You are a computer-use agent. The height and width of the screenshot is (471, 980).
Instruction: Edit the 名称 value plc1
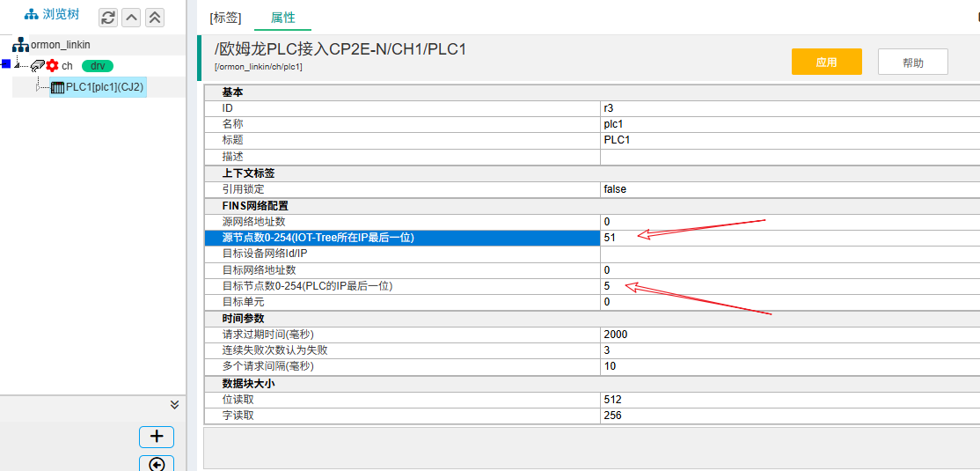pyautogui.click(x=790, y=124)
